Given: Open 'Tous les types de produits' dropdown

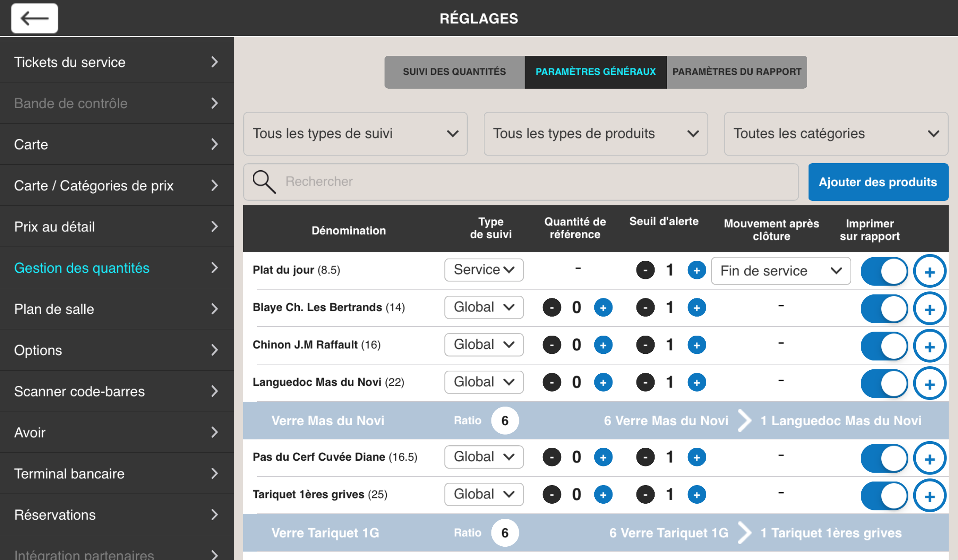Looking at the screenshot, I should (596, 133).
